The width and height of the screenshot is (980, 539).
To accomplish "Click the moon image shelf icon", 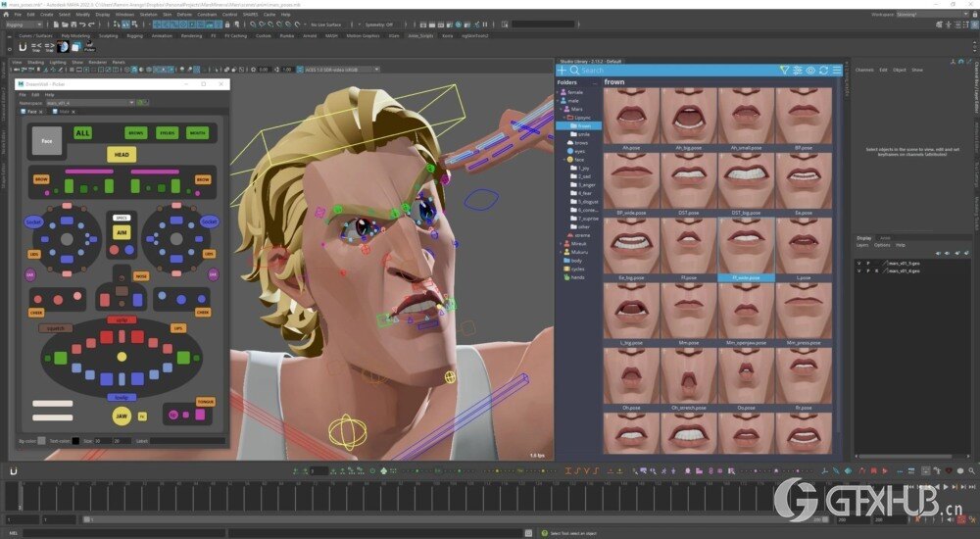I will click(x=63, y=47).
